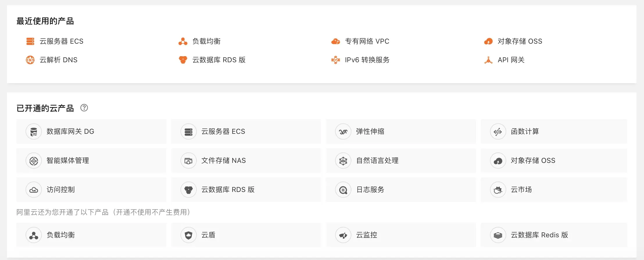The width and height of the screenshot is (644, 260).
Task: Open the 云数据库 Redis 版 entry
Action: point(540,235)
